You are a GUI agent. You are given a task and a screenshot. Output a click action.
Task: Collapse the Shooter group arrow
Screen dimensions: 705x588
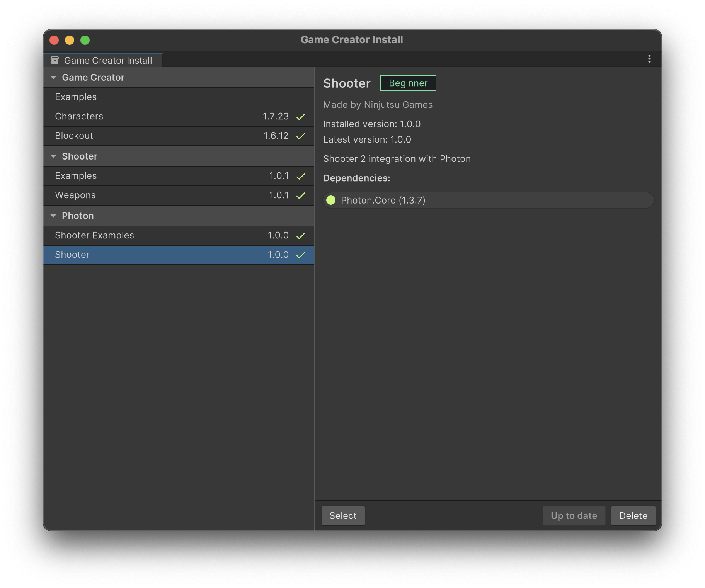53,156
